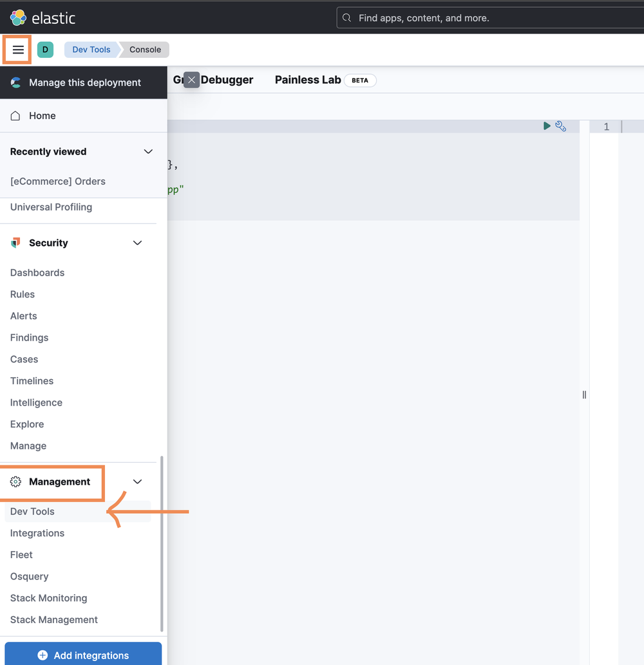Collapse the Security section chevron
644x665 pixels.
pyautogui.click(x=137, y=243)
